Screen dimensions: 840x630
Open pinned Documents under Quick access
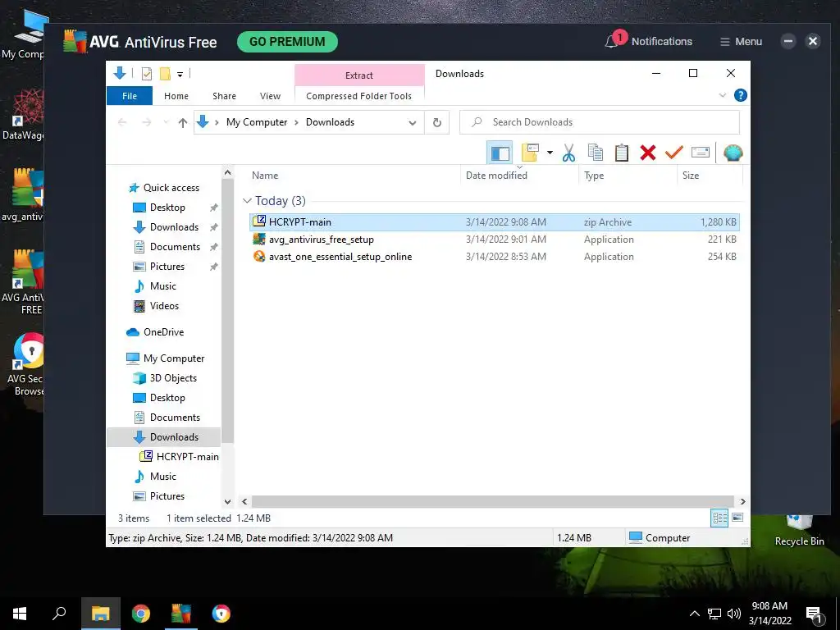click(x=175, y=247)
